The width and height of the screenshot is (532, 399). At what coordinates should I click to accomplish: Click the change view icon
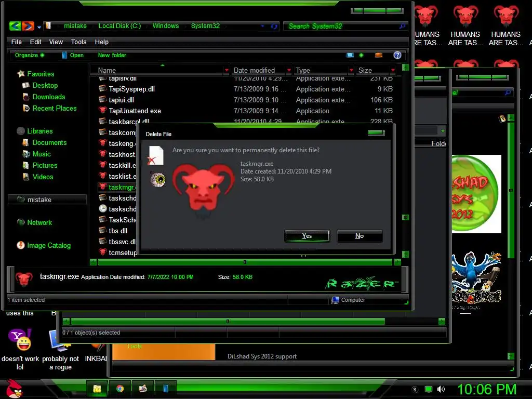pos(350,55)
